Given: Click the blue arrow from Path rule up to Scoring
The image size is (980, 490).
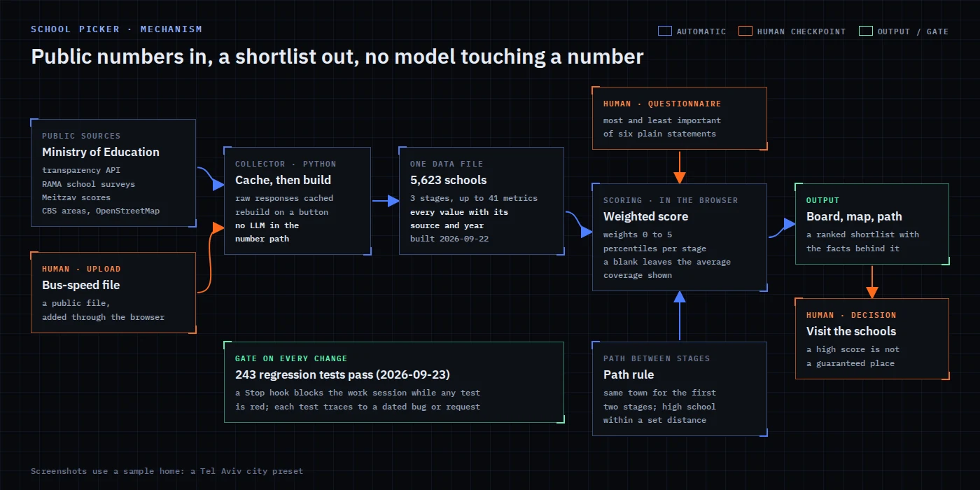Looking at the screenshot, I should click(679, 316).
